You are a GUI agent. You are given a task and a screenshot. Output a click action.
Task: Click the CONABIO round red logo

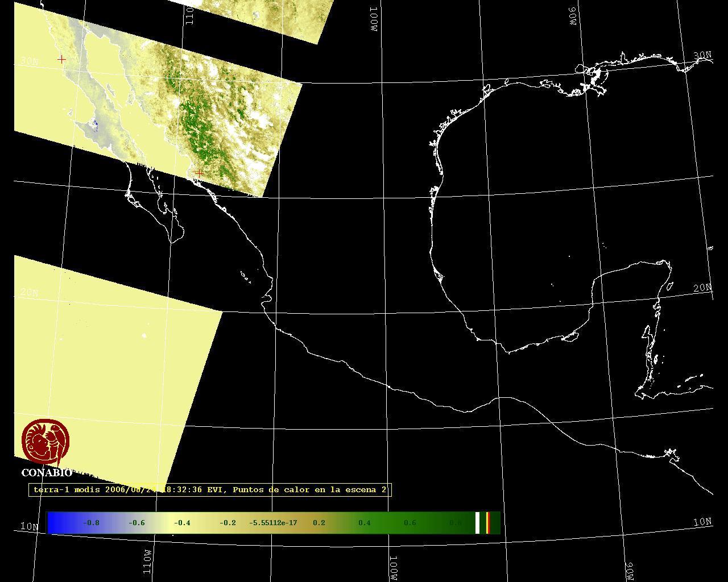pyautogui.click(x=46, y=443)
